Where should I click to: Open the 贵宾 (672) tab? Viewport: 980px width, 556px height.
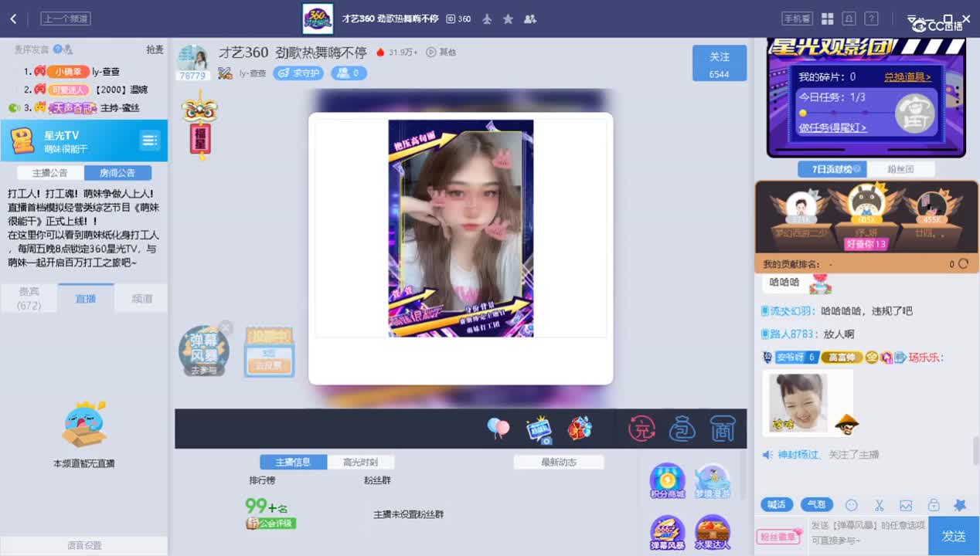coord(29,298)
